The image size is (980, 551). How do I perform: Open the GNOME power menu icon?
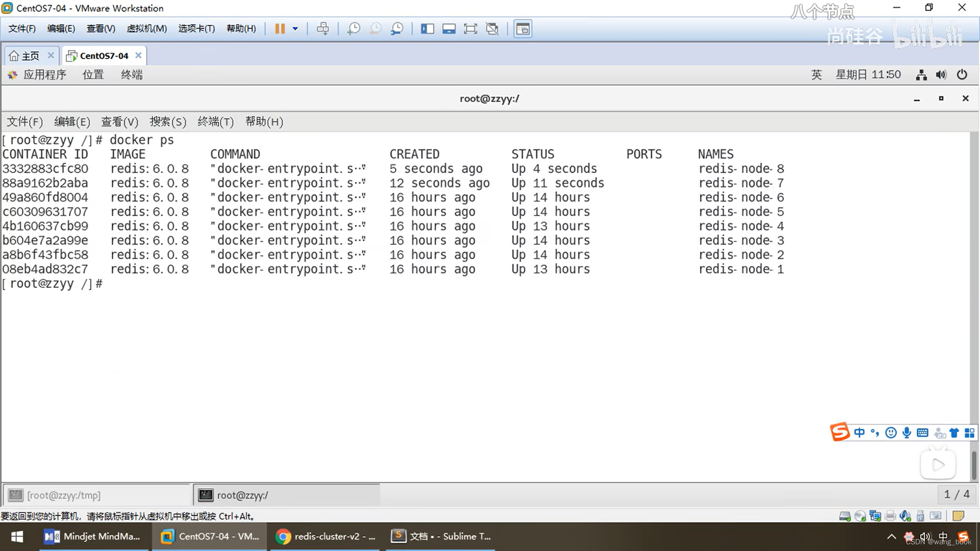(962, 75)
